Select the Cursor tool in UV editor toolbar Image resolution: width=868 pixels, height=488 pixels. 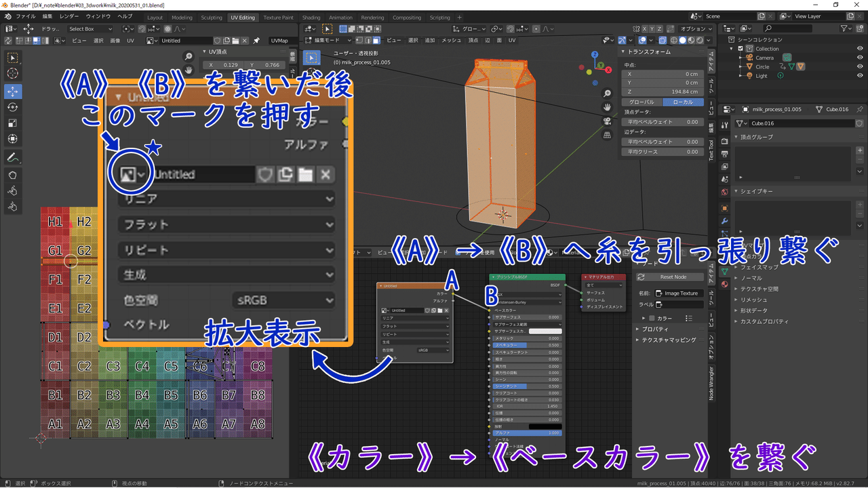[x=13, y=74]
